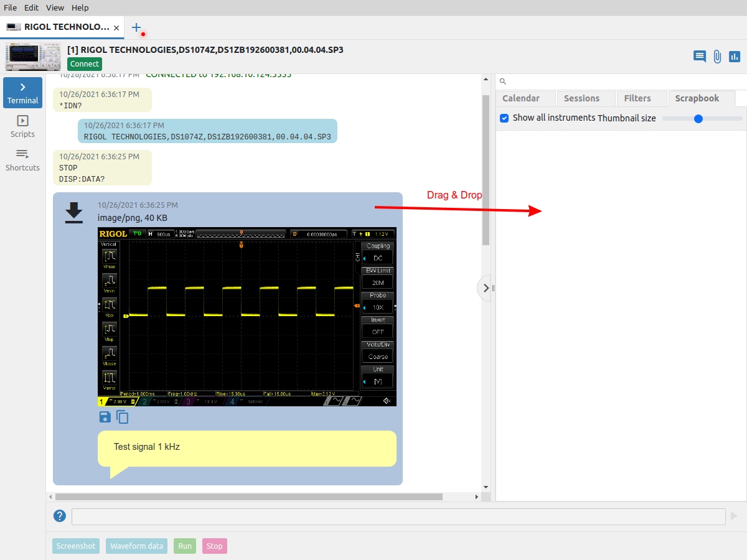Click the STOP DISP:DATA? command message
This screenshot has height=560, width=747.
coord(102,167)
